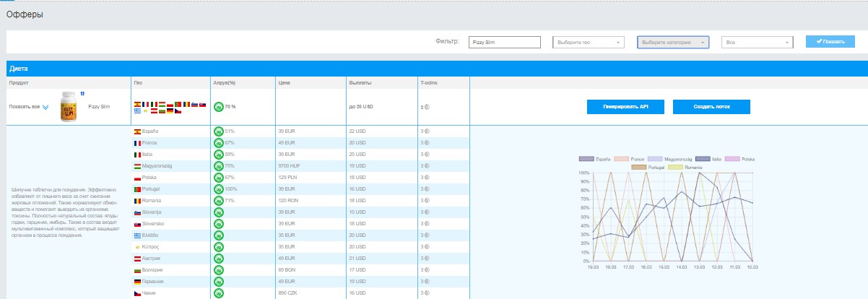868x299 pixels.
Task: Click the T-coins column header
Action: point(429,82)
